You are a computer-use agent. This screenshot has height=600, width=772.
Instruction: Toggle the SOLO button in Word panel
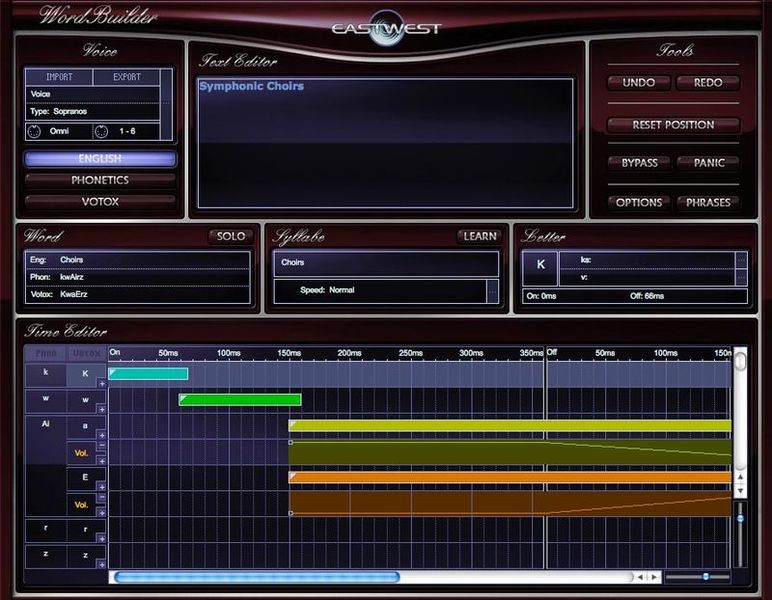231,236
